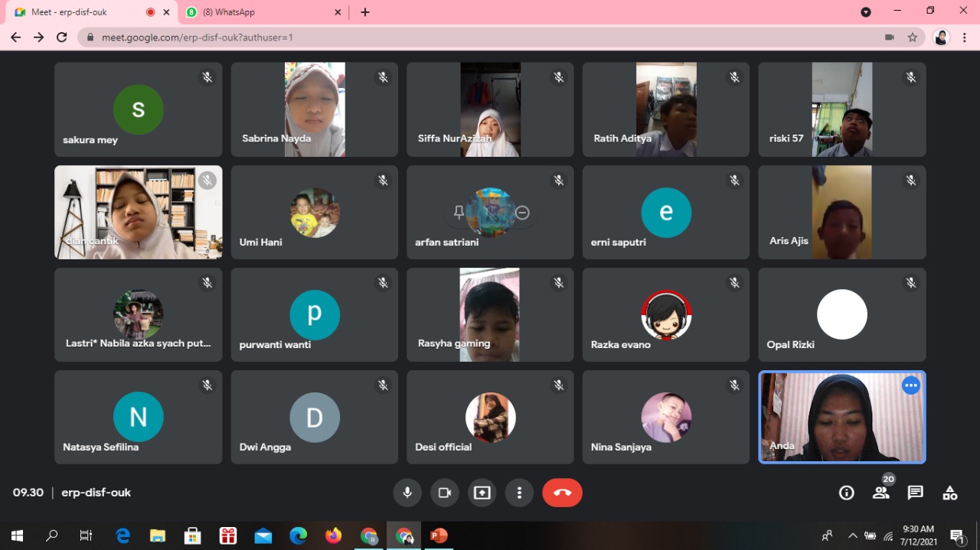Screen dimensions: 980x550
Task: Pin arfan satriani's tile
Action: coord(459,213)
